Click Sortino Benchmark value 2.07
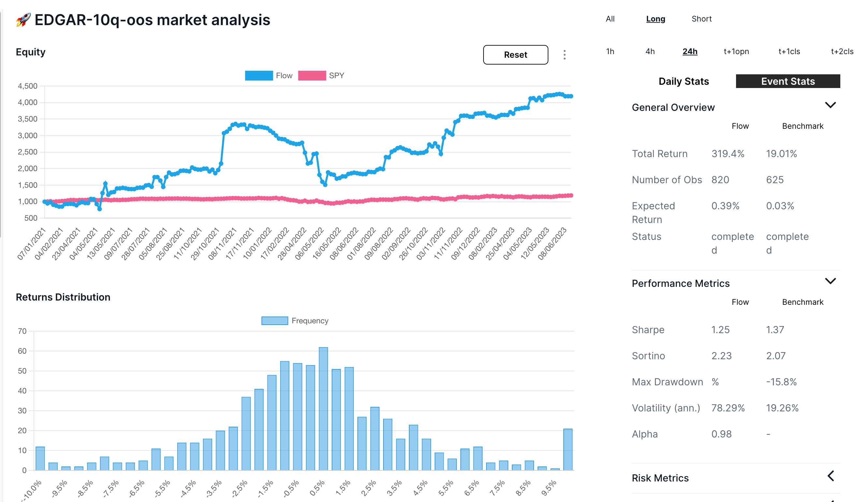This screenshot has width=868, height=502. pos(775,356)
